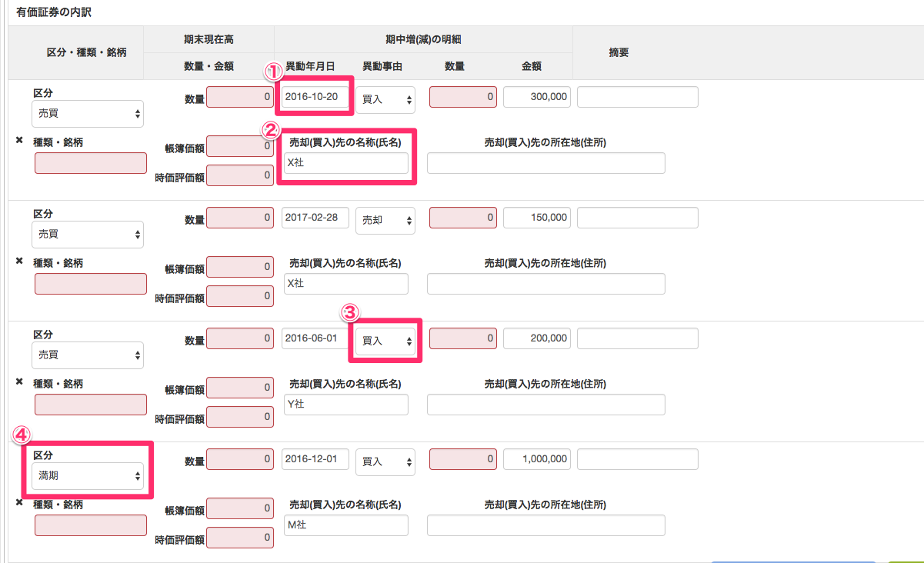Click quantity field immediately left of 300,000
Viewport: 924px width, 563px height.
tap(463, 97)
